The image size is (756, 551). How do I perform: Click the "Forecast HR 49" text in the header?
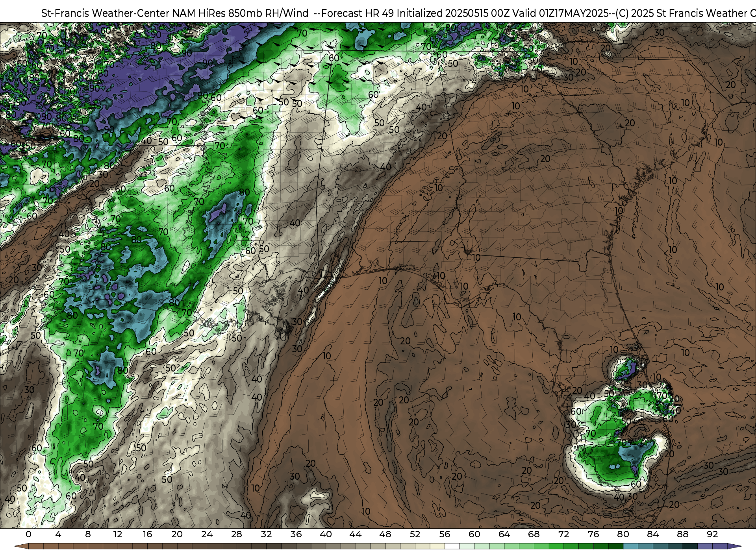coord(358,13)
